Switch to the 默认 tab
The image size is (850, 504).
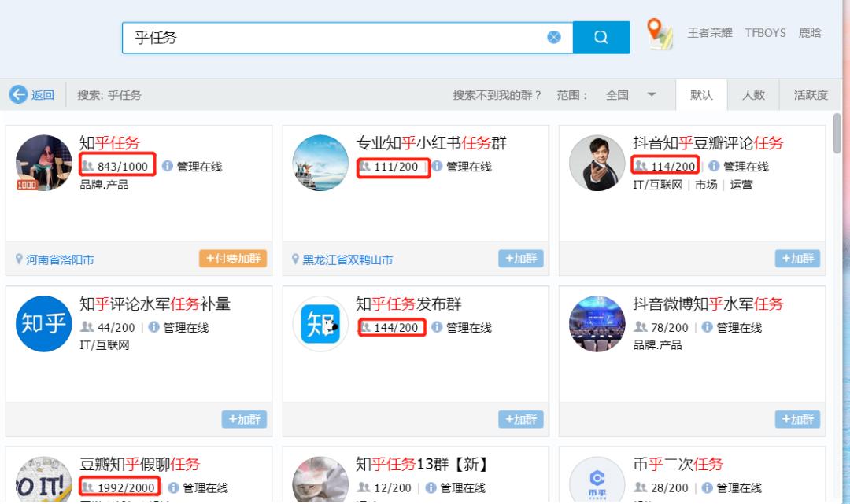point(701,94)
